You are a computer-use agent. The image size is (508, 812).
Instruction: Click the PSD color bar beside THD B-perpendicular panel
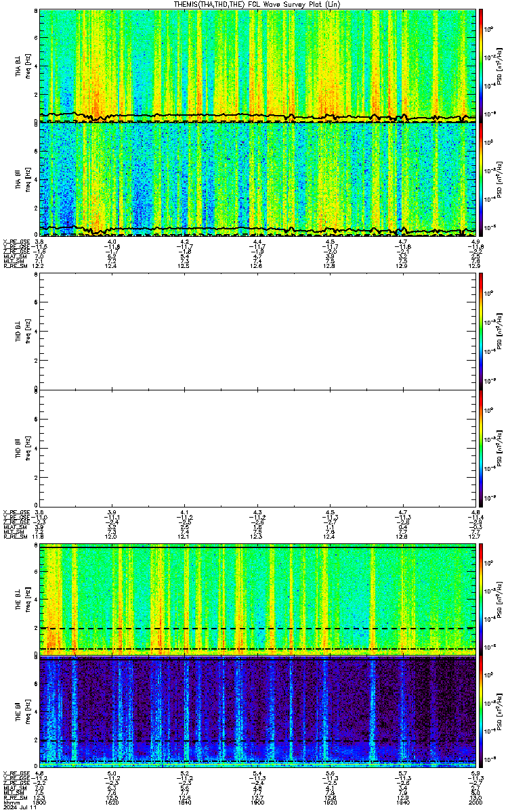pyautogui.click(x=481, y=332)
